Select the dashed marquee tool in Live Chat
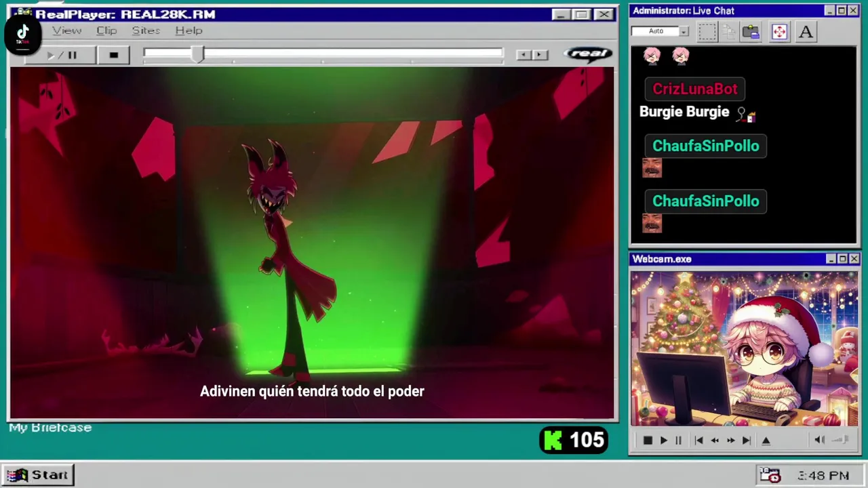868x488 pixels. [707, 32]
